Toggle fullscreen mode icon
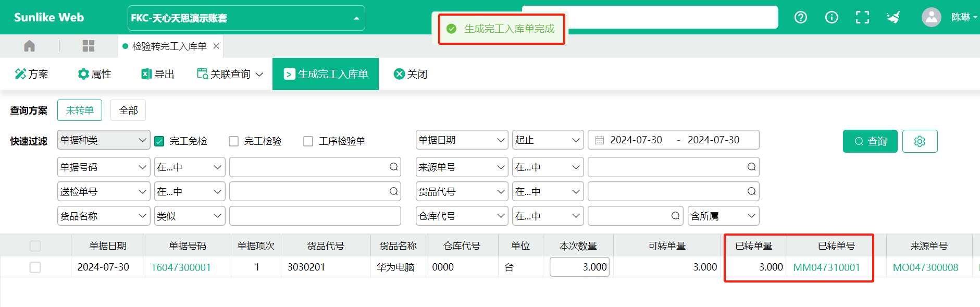 (x=862, y=18)
